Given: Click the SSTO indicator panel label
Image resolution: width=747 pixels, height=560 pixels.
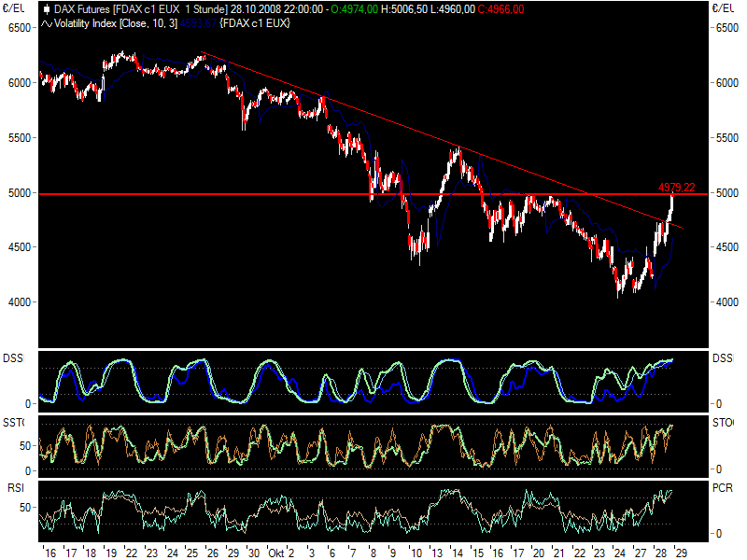Looking at the screenshot, I should pos(13,423).
